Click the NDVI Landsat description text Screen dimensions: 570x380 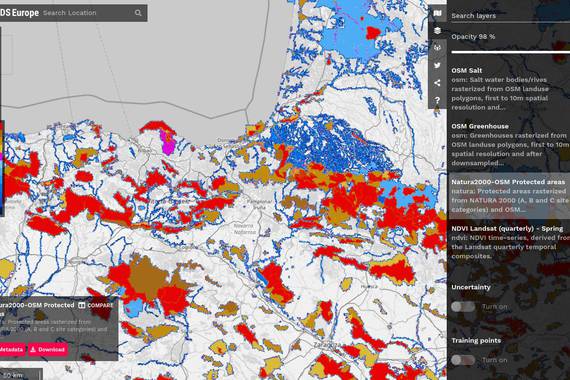509,247
